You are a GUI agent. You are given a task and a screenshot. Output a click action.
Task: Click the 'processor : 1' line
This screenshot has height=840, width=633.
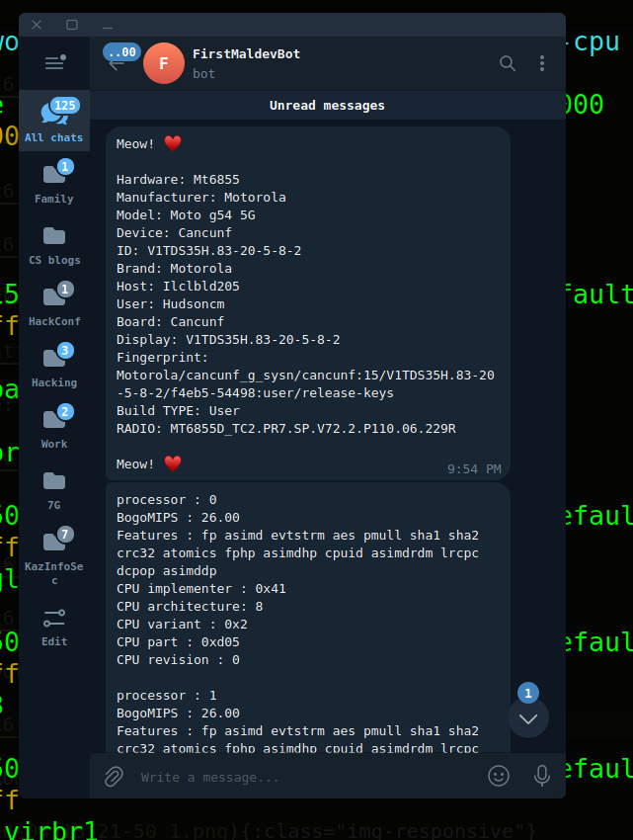(x=167, y=696)
